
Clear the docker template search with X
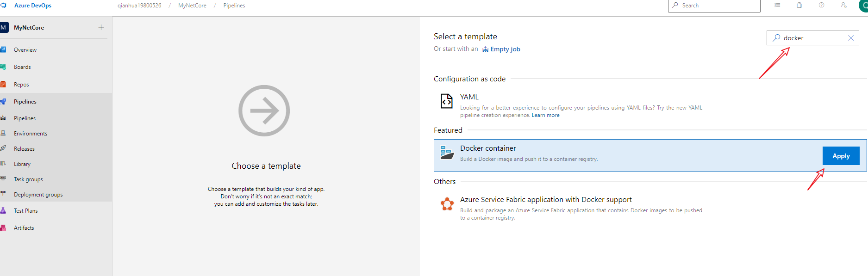(850, 38)
